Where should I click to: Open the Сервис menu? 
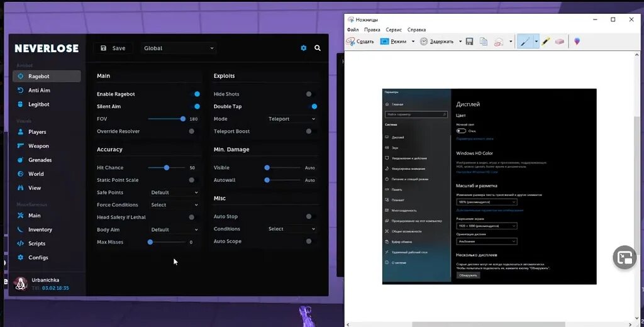point(394,30)
